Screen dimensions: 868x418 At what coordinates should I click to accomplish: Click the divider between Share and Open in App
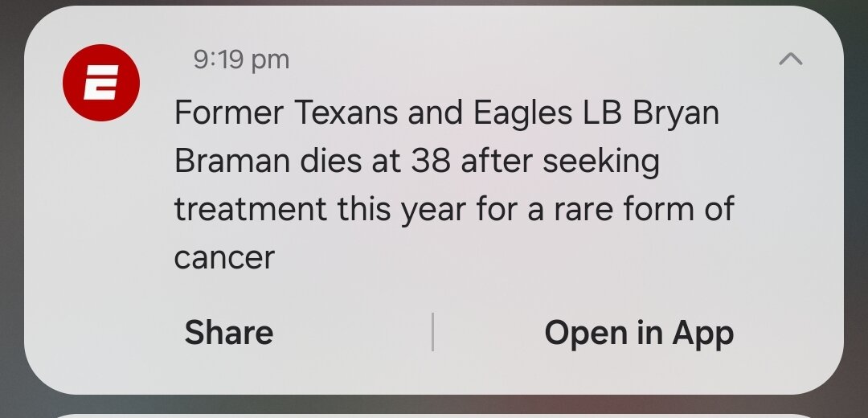point(432,332)
